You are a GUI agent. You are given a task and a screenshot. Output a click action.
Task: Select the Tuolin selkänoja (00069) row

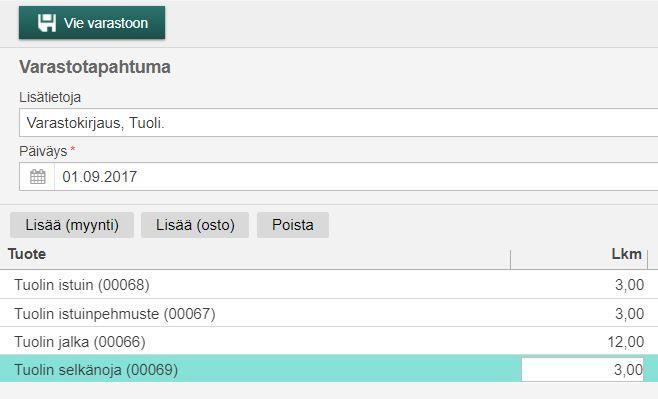point(329,369)
